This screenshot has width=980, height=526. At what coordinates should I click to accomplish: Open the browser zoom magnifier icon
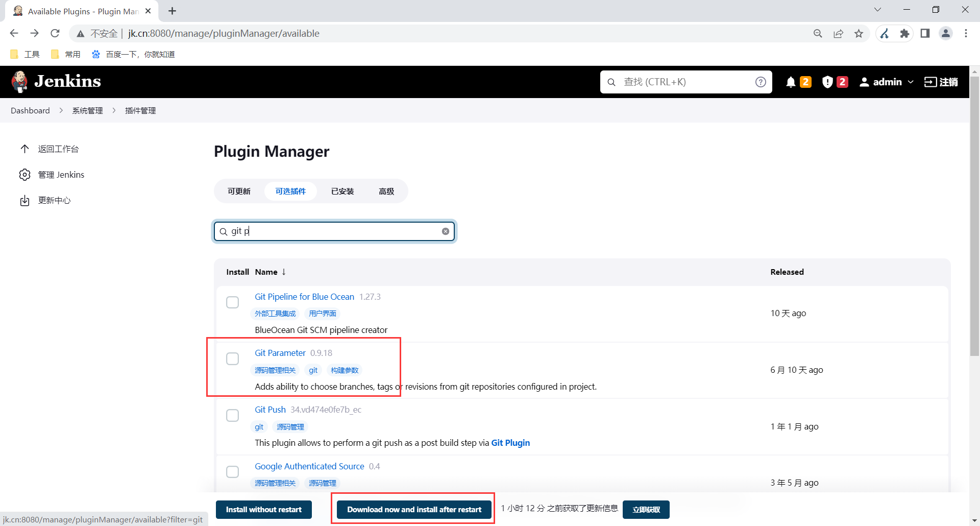click(x=818, y=33)
